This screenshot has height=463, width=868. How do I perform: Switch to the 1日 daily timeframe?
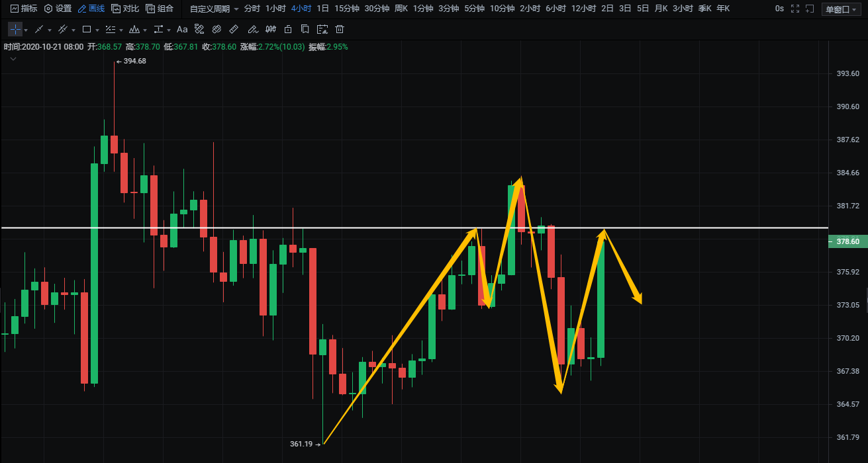(322, 9)
